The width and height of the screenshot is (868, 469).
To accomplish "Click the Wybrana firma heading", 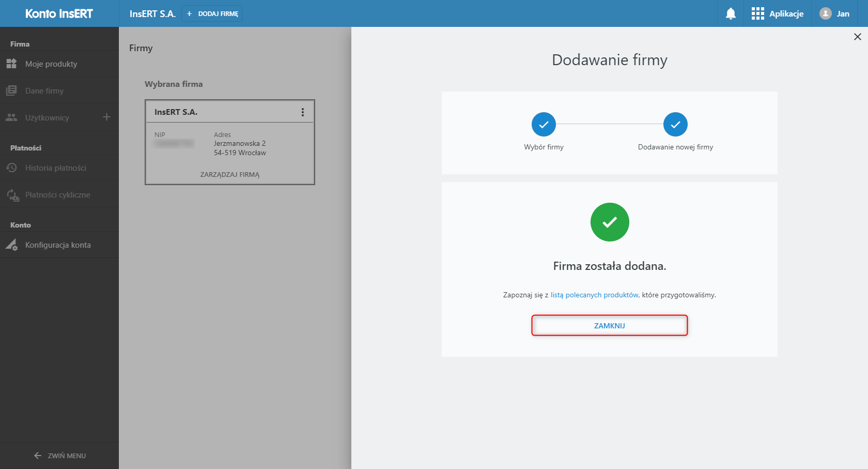I will [174, 84].
